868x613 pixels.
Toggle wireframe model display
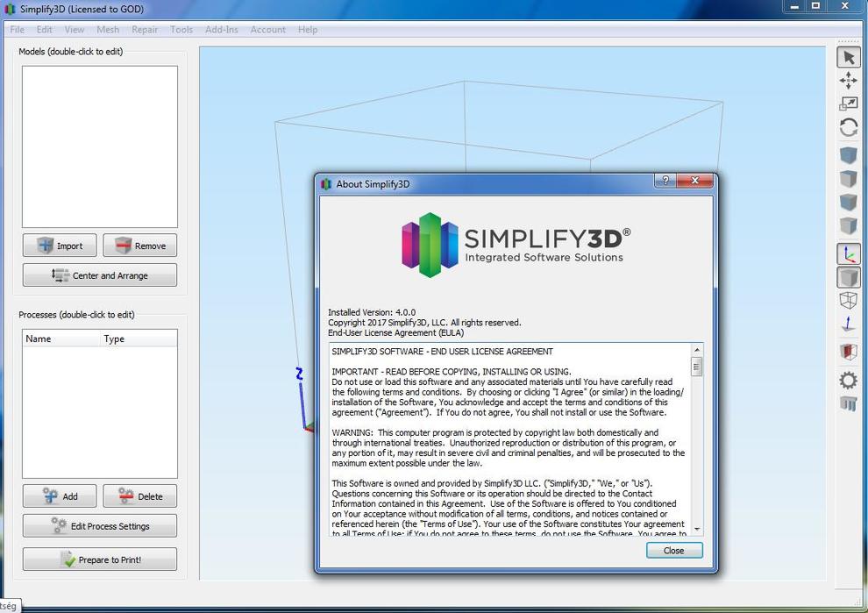pos(848,301)
